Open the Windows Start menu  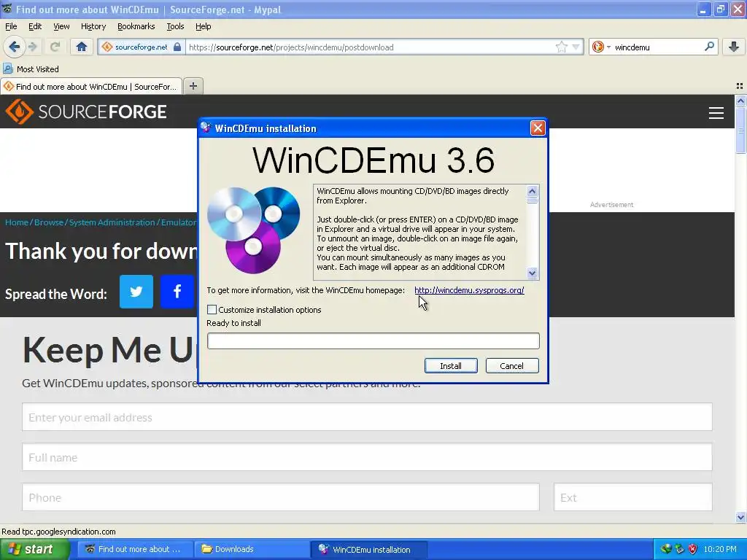pos(34,549)
